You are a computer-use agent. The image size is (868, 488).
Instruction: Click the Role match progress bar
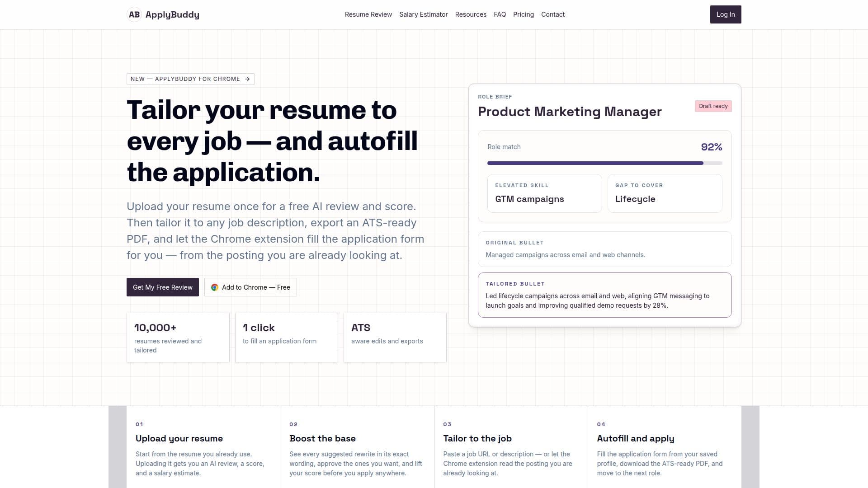coord(604,163)
